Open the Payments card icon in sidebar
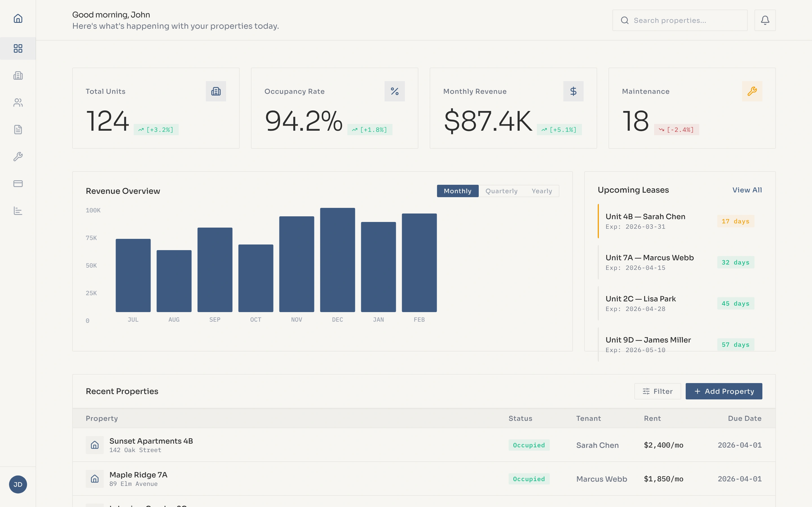Image resolution: width=812 pixels, height=507 pixels. pos(18,183)
